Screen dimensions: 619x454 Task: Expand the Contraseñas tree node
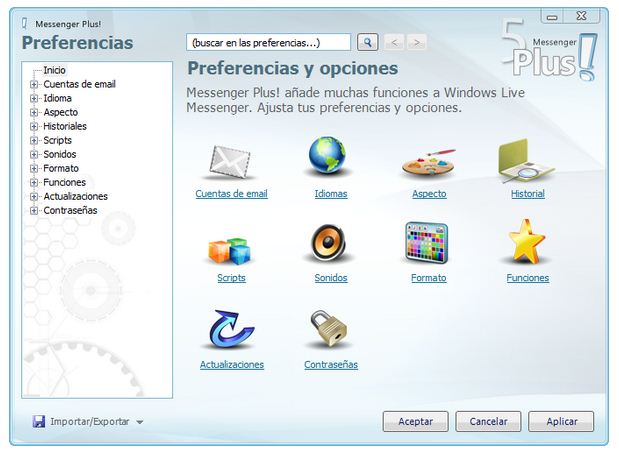[x=34, y=210]
